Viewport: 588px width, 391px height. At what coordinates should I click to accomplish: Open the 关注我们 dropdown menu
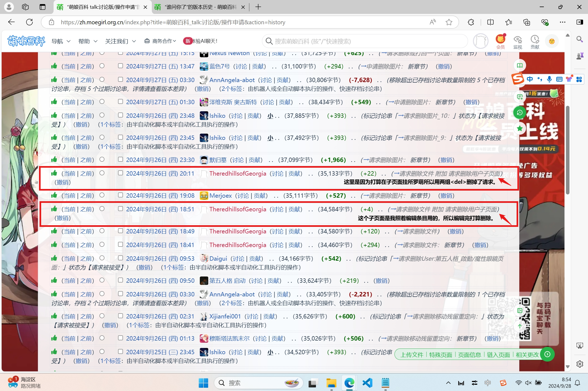(120, 41)
